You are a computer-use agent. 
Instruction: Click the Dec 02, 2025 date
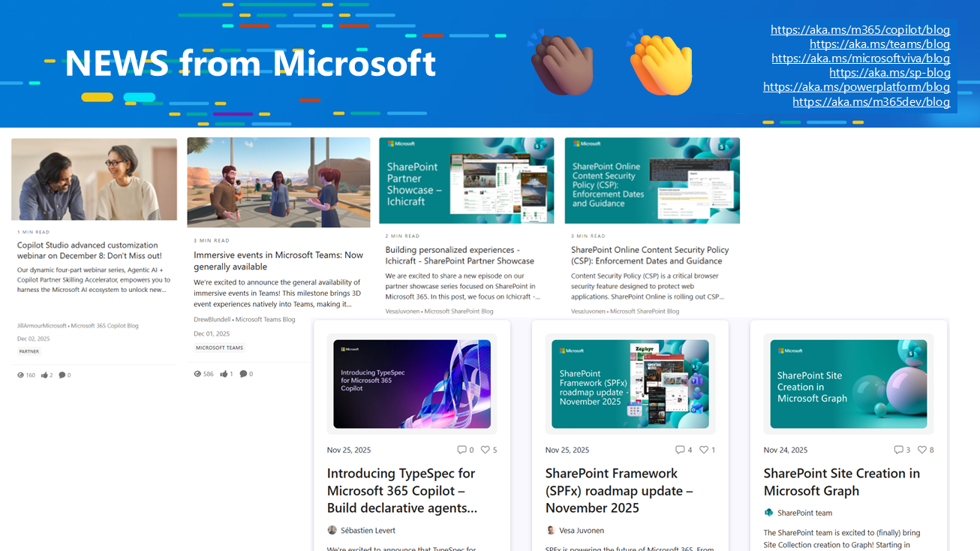click(32, 339)
